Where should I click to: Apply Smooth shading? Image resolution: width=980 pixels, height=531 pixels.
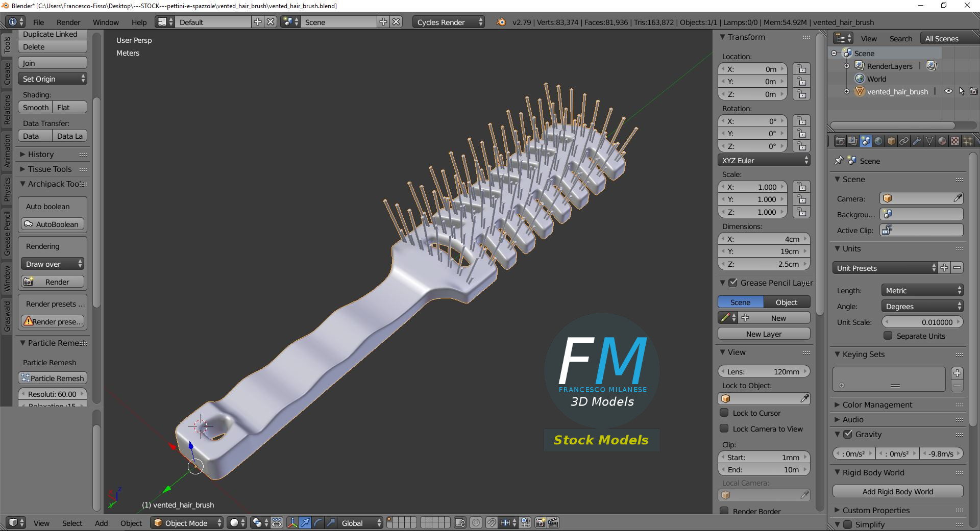pyautogui.click(x=35, y=107)
